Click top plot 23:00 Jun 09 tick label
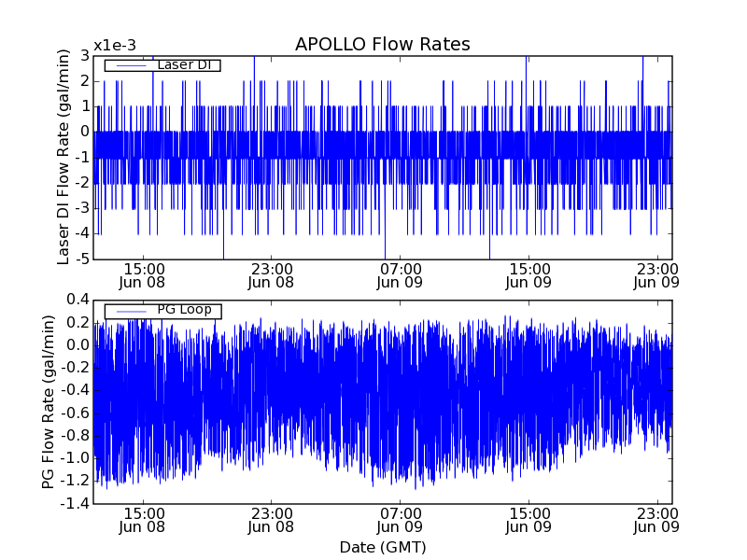 [x=656, y=275]
